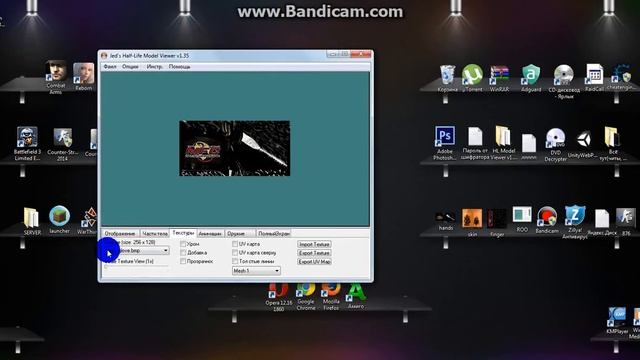Switch to the Части тела tab
The height and width of the screenshot is (360, 640).
[x=155, y=233]
